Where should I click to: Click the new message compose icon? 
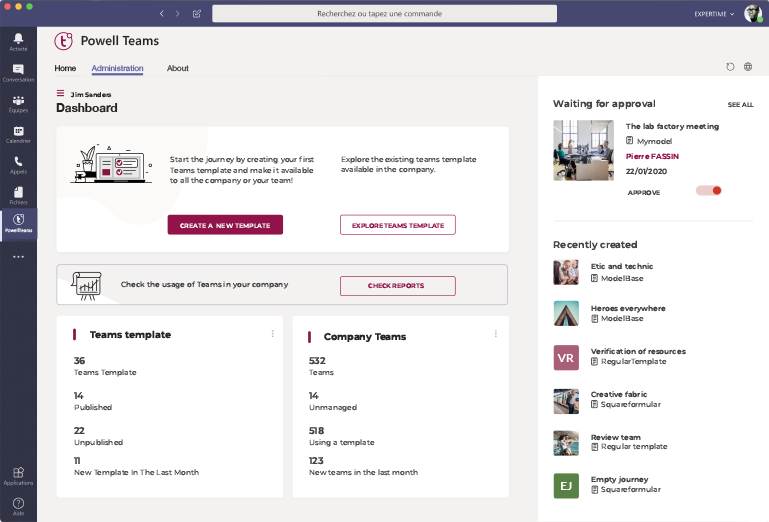(x=197, y=14)
